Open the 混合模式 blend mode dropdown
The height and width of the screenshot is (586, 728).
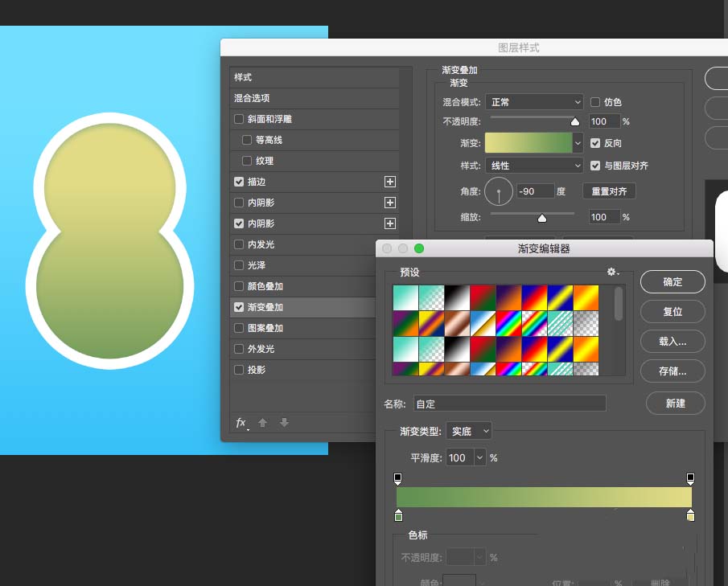click(x=534, y=102)
